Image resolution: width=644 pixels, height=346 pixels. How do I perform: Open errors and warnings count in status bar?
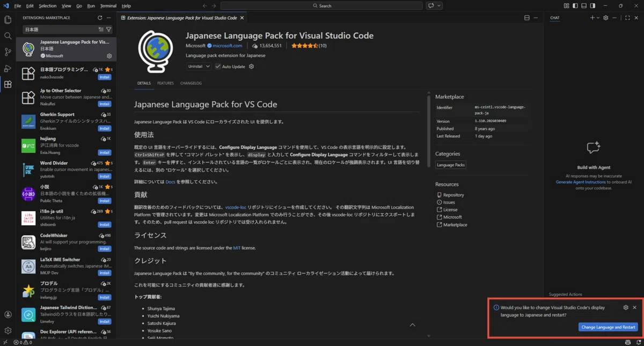(24, 342)
